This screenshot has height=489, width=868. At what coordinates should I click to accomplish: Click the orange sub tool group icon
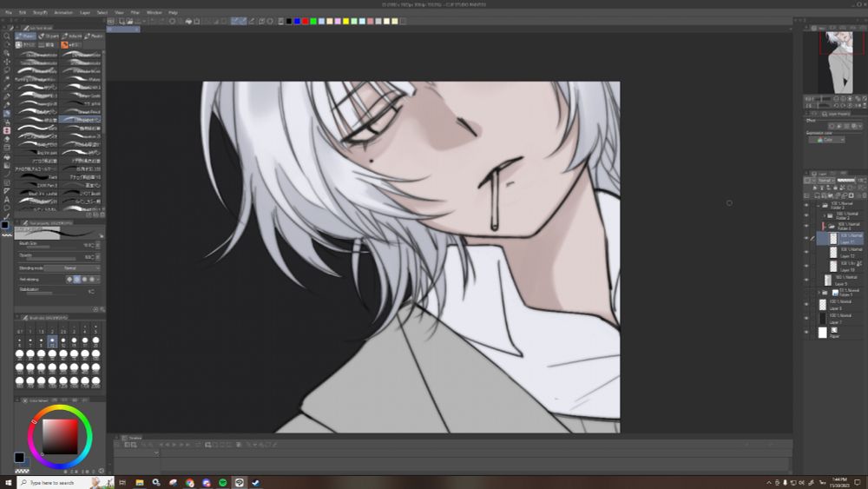[65, 45]
